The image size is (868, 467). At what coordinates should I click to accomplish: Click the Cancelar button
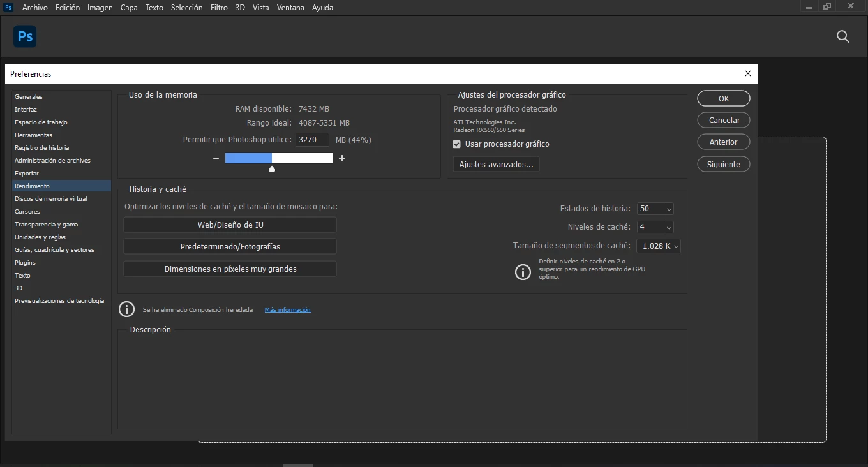(x=724, y=120)
